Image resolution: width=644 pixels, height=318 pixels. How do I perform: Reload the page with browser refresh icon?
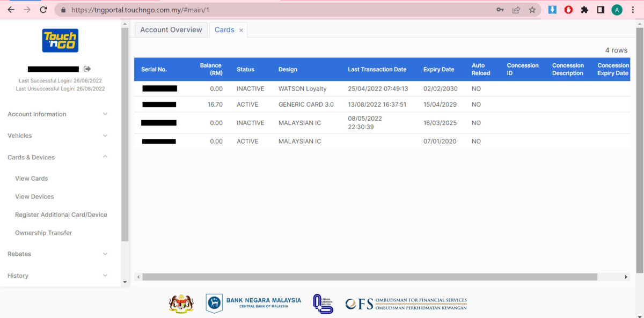coord(43,10)
